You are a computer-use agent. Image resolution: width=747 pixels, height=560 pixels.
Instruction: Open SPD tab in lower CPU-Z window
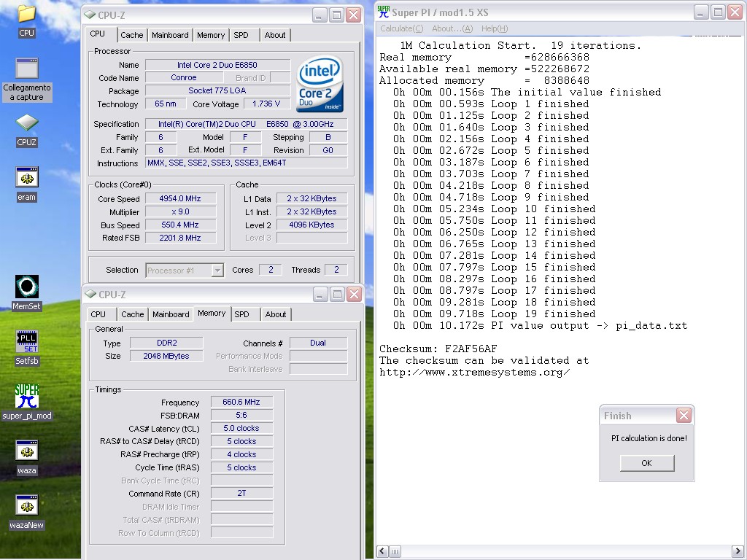(241, 314)
